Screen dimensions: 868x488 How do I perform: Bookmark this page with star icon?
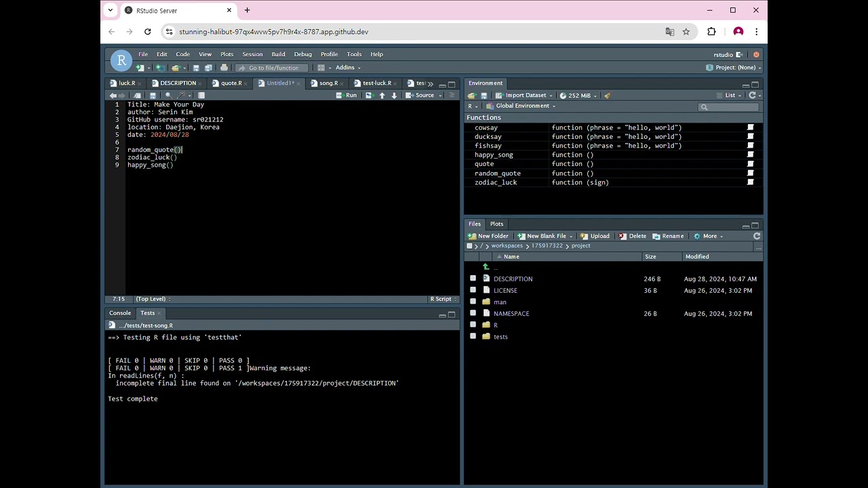pos(686,32)
